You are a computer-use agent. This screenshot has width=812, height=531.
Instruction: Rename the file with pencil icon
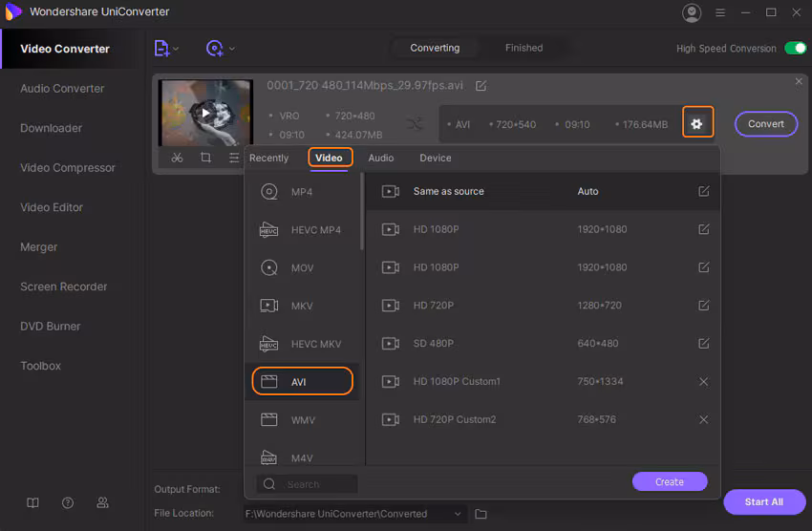tap(481, 86)
